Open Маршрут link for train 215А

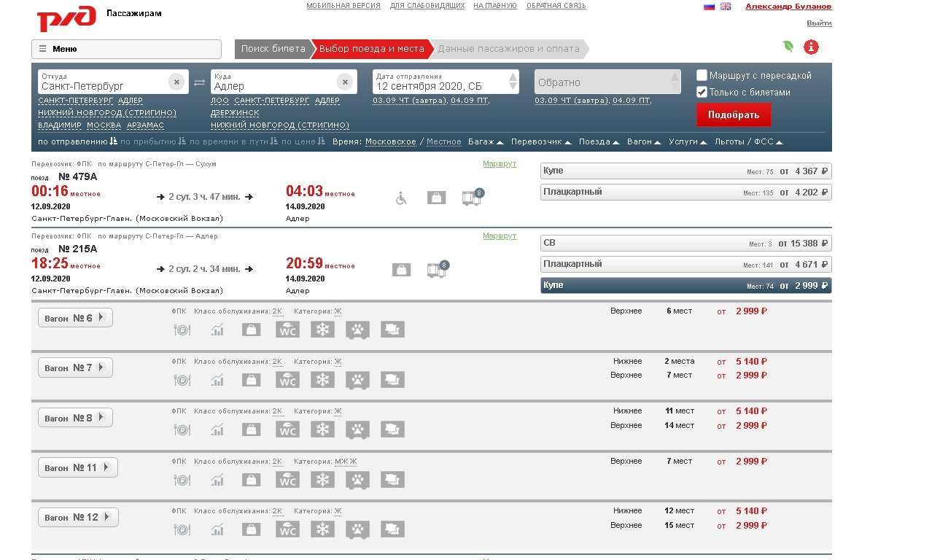(x=499, y=236)
